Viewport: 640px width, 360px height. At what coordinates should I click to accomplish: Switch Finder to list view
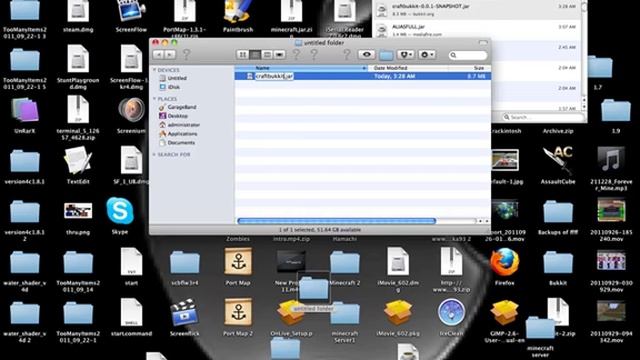pos(255,55)
